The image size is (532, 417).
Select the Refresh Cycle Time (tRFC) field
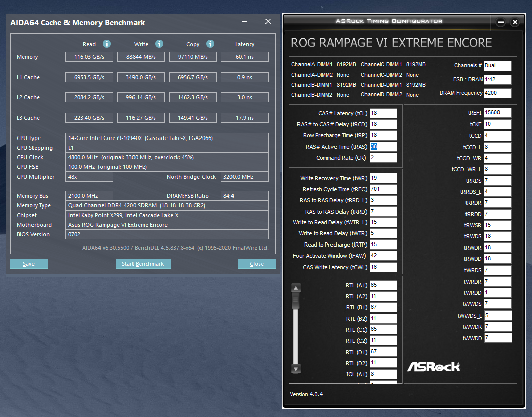point(383,189)
